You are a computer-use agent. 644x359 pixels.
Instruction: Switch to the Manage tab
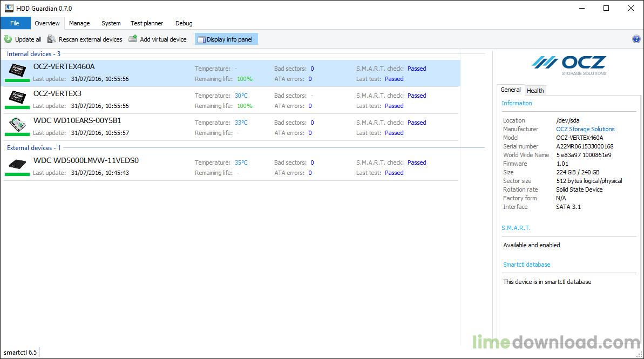click(x=79, y=23)
